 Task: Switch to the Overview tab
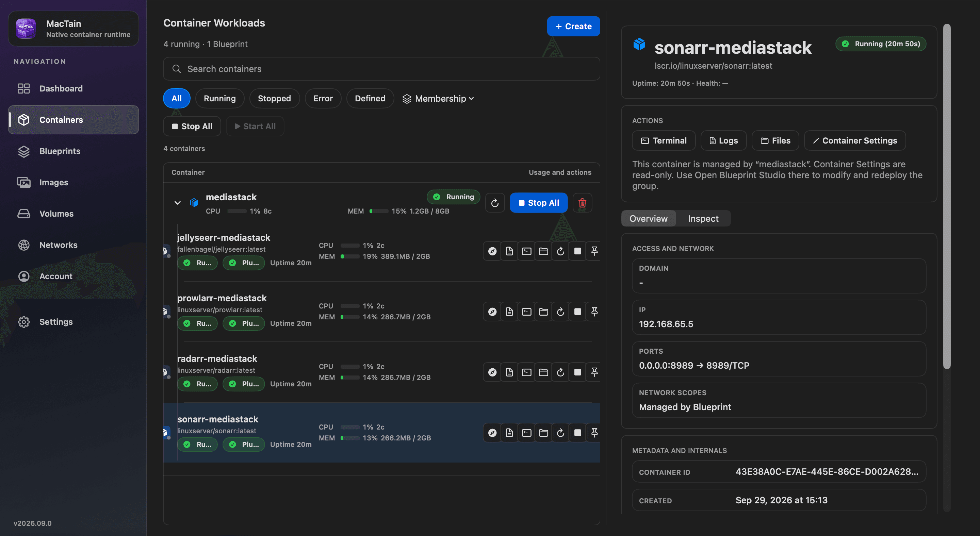[648, 219]
